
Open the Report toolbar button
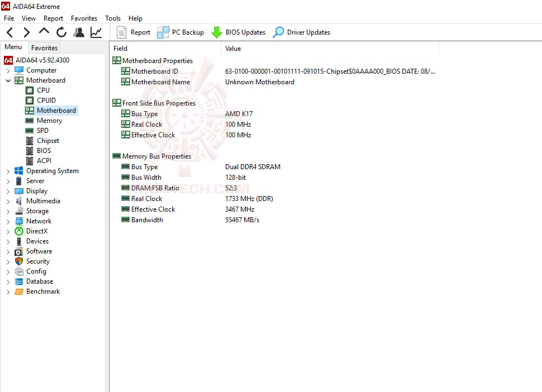(134, 32)
